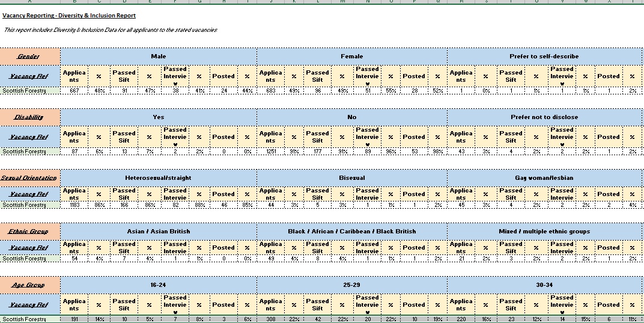Click the Sexual Orientation label cell
This screenshot has width=644, height=323.
point(29,178)
